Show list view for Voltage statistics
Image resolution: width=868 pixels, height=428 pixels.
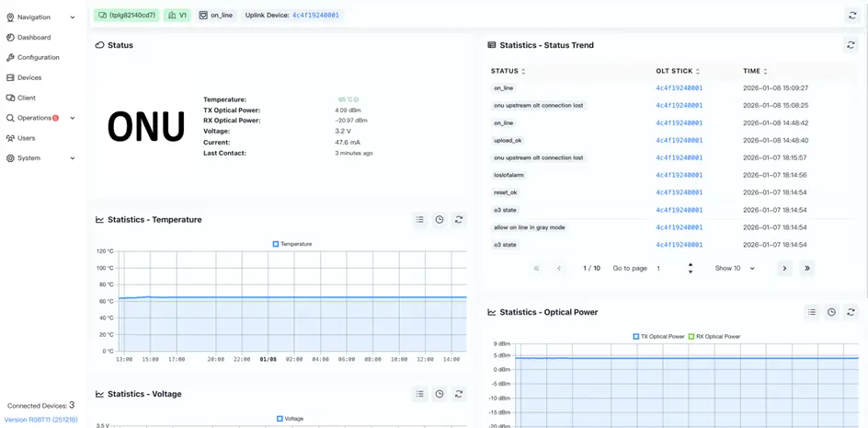click(x=419, y=394)
